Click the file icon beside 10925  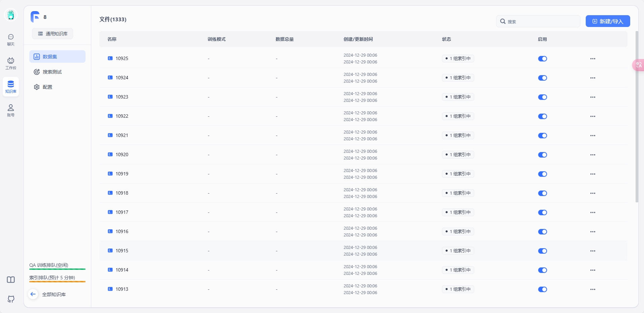tap(110, 58)
